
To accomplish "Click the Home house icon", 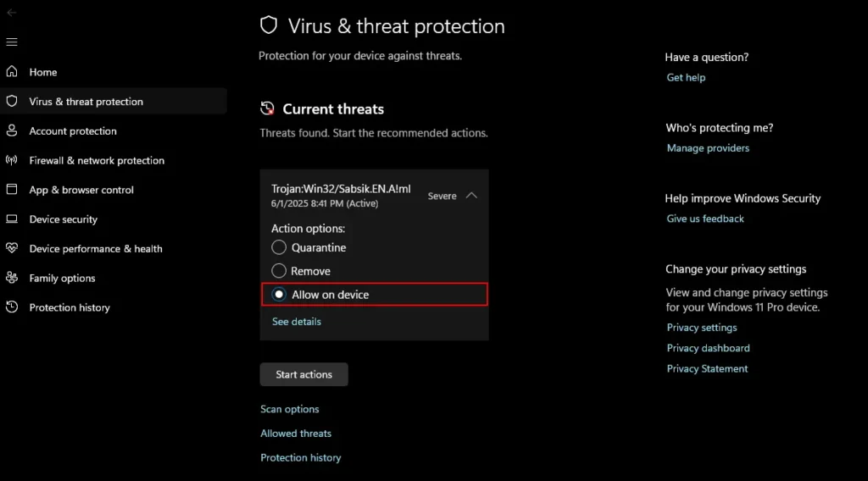I will coord(12,72).
